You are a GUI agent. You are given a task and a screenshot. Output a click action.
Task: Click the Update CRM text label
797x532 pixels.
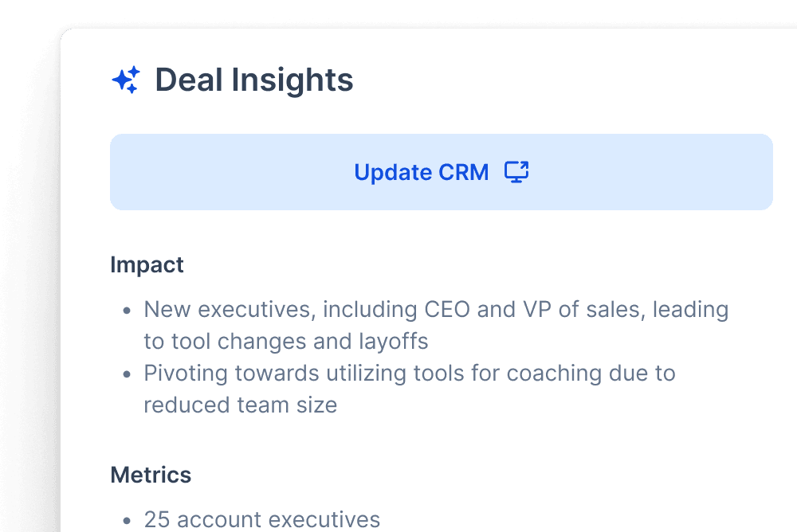coord(422,172)
